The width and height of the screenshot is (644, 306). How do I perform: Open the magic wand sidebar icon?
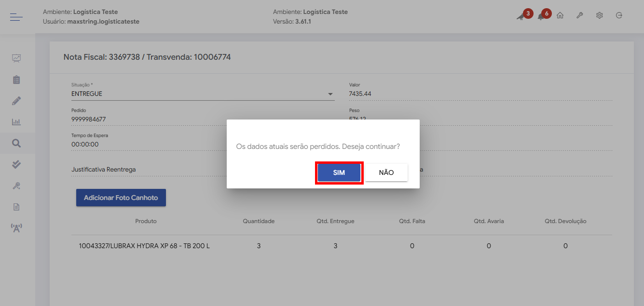pos(16,186)
